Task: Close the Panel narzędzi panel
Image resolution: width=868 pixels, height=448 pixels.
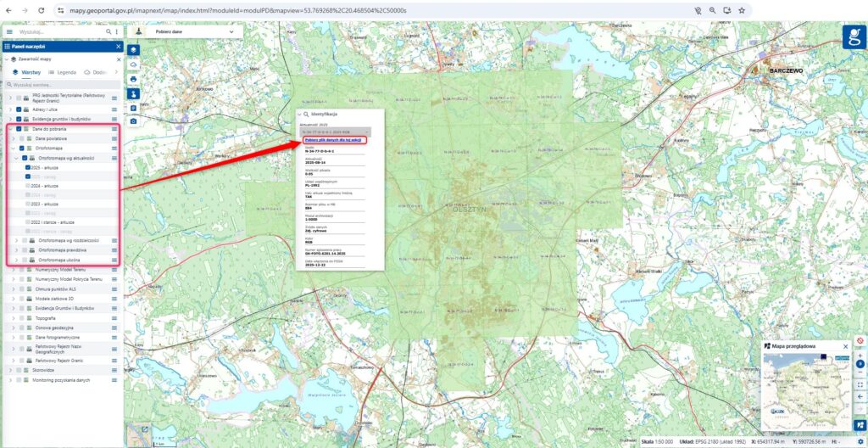Action: (119, 47)
